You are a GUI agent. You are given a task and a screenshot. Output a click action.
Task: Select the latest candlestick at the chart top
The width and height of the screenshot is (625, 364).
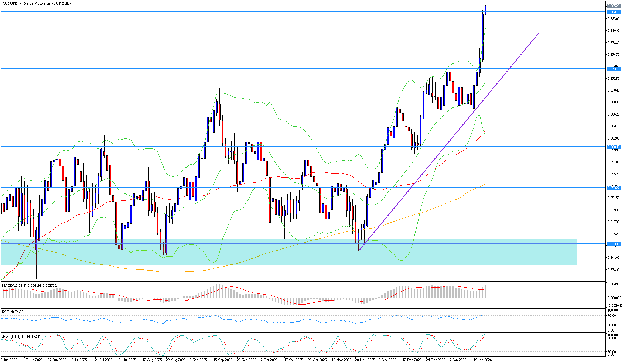pos(486,10)
